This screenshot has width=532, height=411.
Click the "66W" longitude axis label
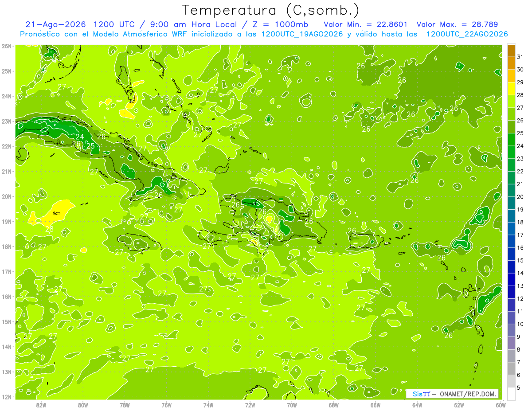click(x=376, y=405)
